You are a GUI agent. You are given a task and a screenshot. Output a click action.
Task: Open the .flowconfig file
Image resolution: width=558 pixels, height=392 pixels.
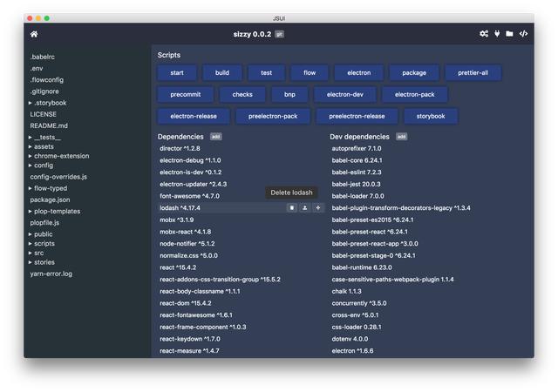click(46, 79)
